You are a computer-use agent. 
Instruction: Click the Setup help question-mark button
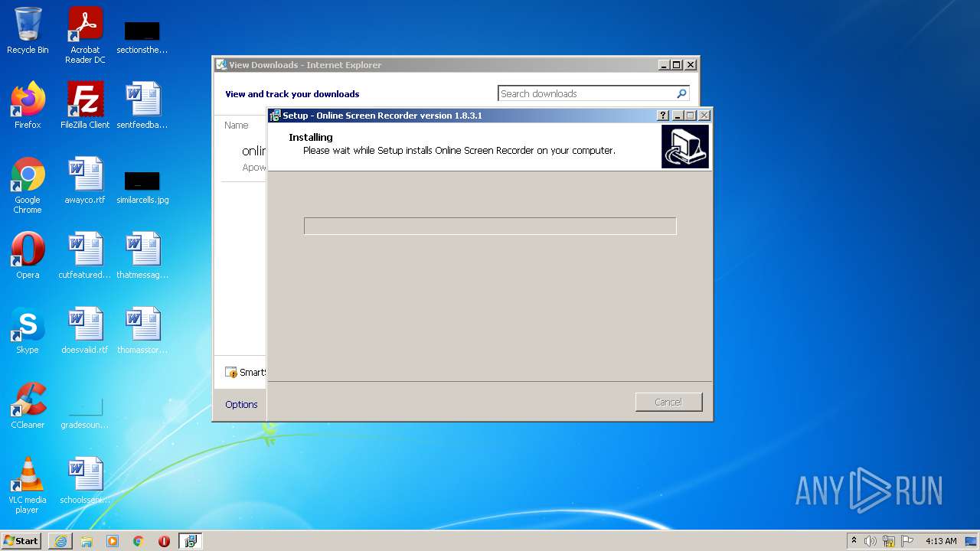coord(663,116)
